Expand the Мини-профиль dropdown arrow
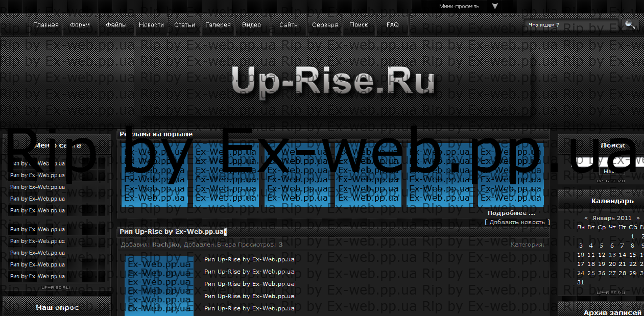Viewport: 644px width, 316px height. [495, 7]
